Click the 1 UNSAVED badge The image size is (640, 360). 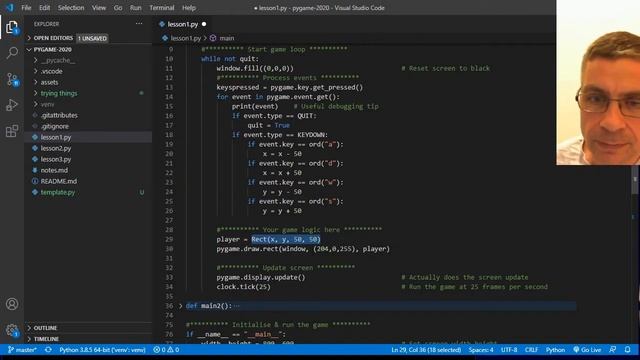[92, 38]
